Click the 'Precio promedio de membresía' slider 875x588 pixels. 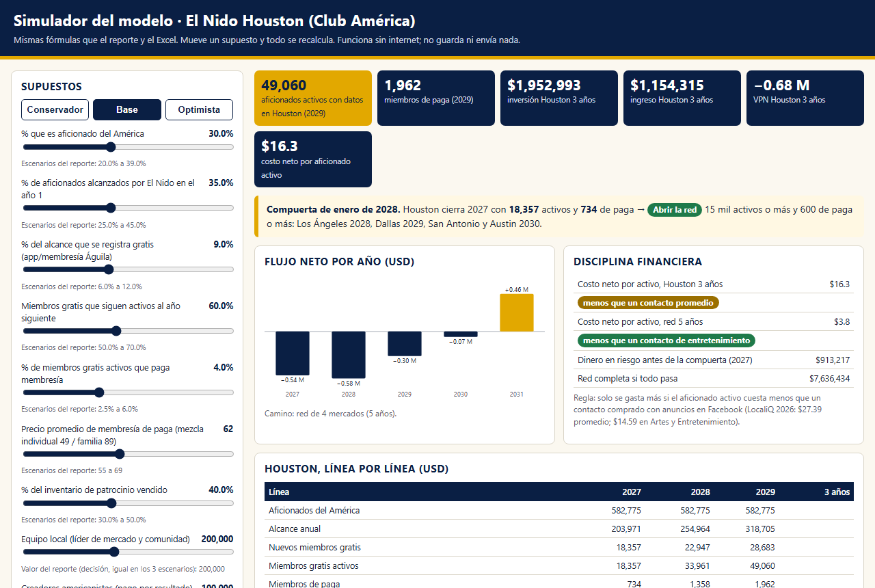pyautogui.click(x=128, y=454)
